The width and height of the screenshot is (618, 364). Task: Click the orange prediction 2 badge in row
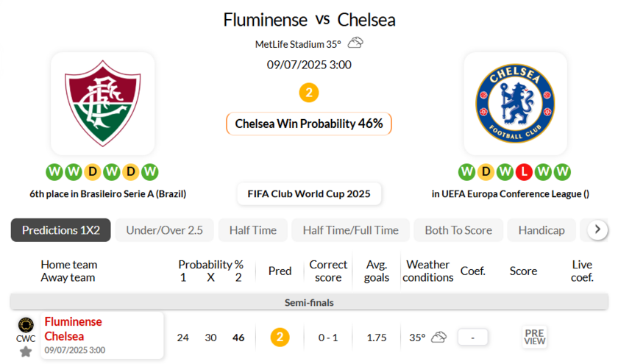tap(280, 338)
